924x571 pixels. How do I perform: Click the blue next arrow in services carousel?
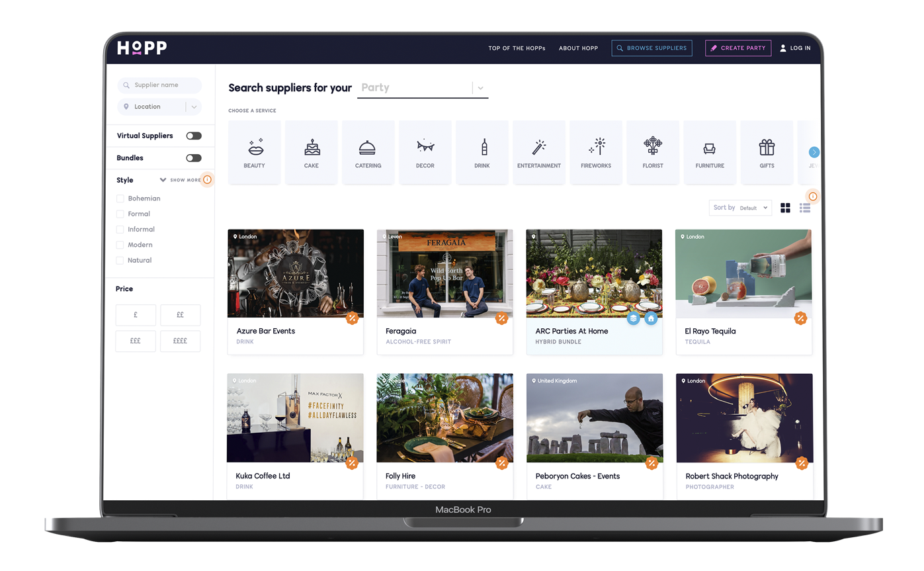pos(814,152)
